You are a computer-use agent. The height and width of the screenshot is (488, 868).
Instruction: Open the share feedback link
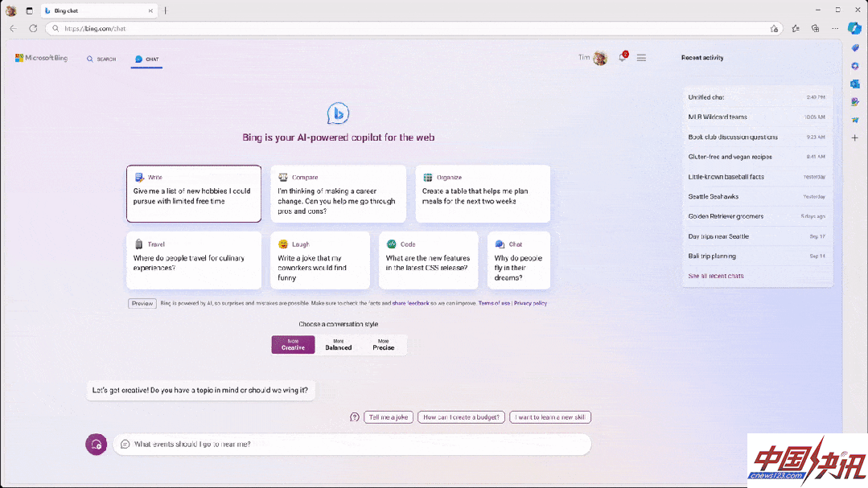click(x=411, y=303)
